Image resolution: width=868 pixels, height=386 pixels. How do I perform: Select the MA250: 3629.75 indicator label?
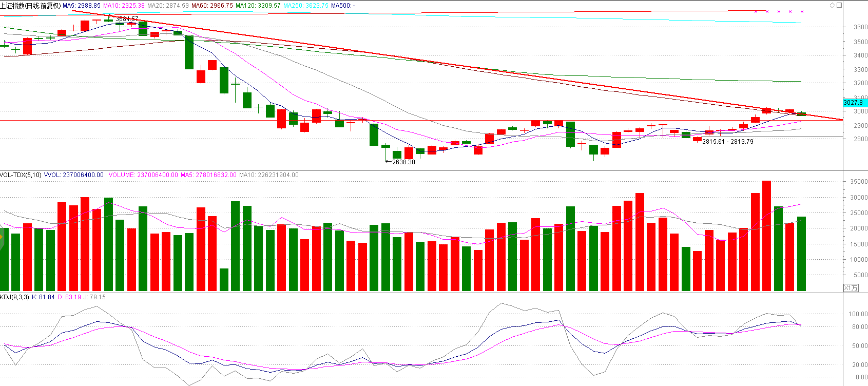[306, 6]
